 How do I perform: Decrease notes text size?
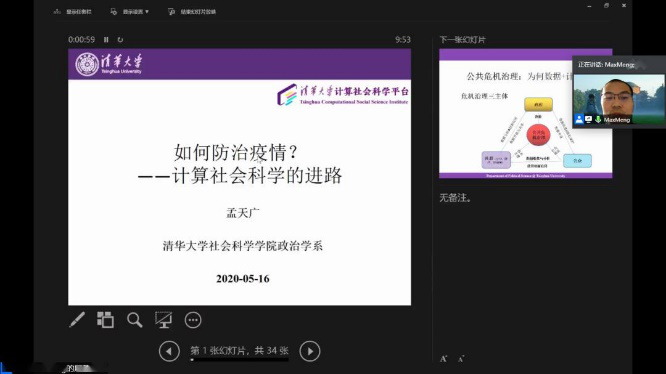[461, 359]
